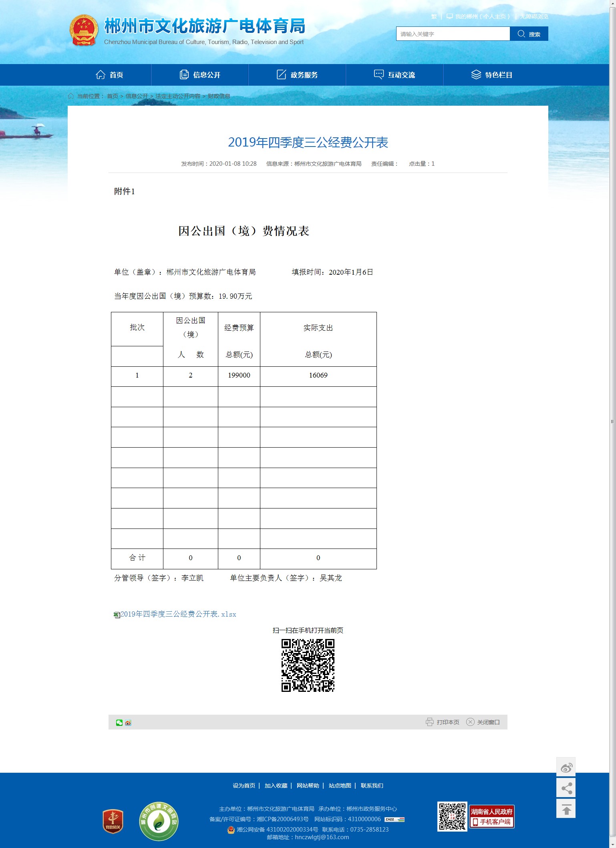Viewport: 616px width, 848px height.
Task: Click the back-to-top arrow icon
Action: (566, 809)
